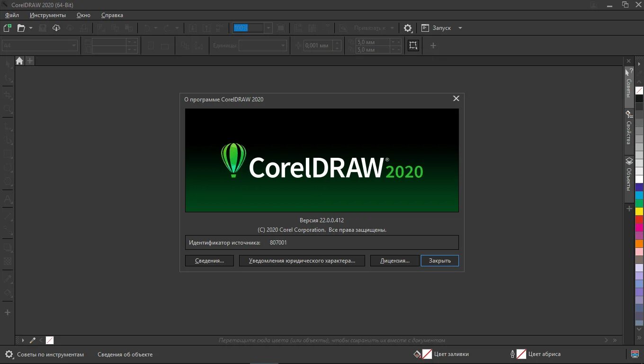The image size is (644, 364).
Task: Click the cloud download icon
Action: pos(56,28)
